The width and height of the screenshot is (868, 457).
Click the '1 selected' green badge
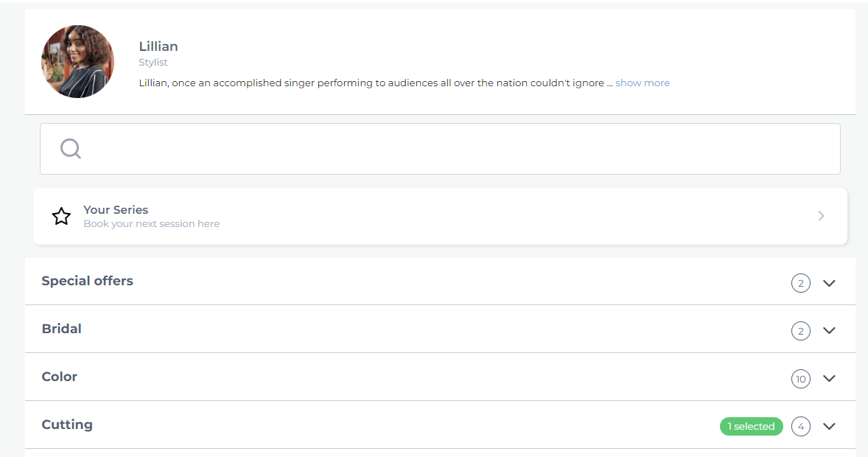[x=751, y=427]
